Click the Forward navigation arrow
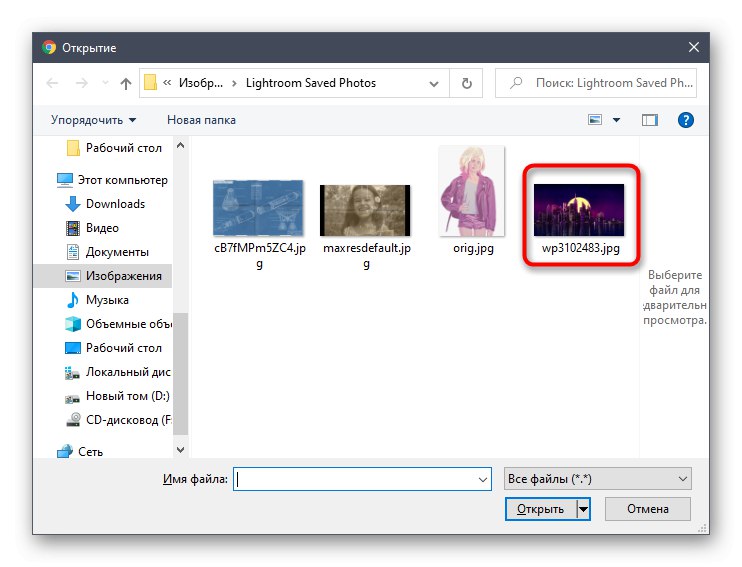Image resolution: width=742 pixels, height=567 pixels. click(x=81, y=83)
